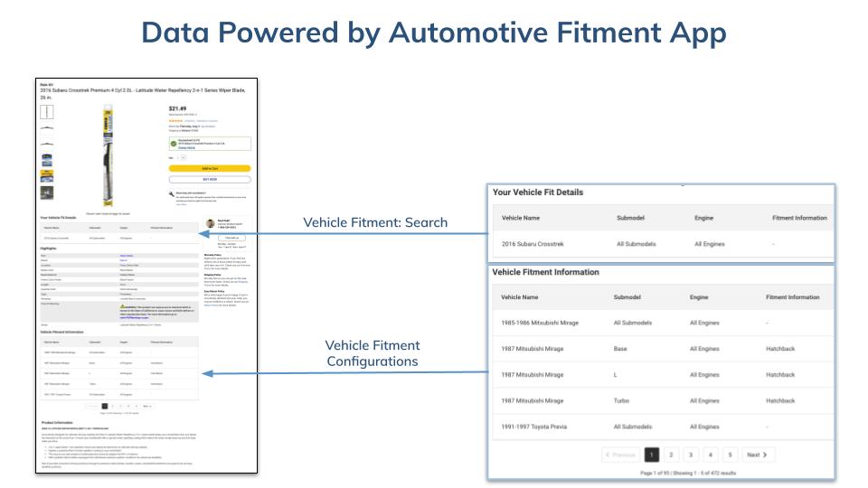Select the first wiper blade thumbnail
The height and width of the screenshot is (488, 868).
click(47, 113)
